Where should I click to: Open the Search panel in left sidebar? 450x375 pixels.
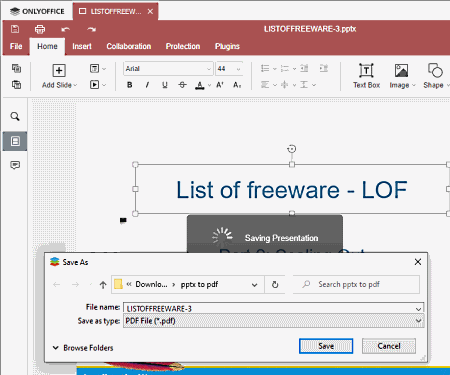tap(15, 117)
